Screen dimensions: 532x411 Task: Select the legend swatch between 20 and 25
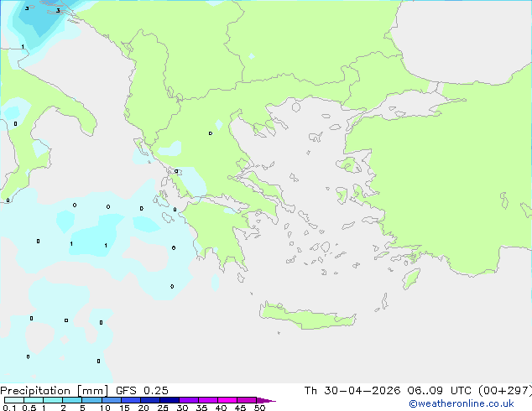(x=149, y=400)
